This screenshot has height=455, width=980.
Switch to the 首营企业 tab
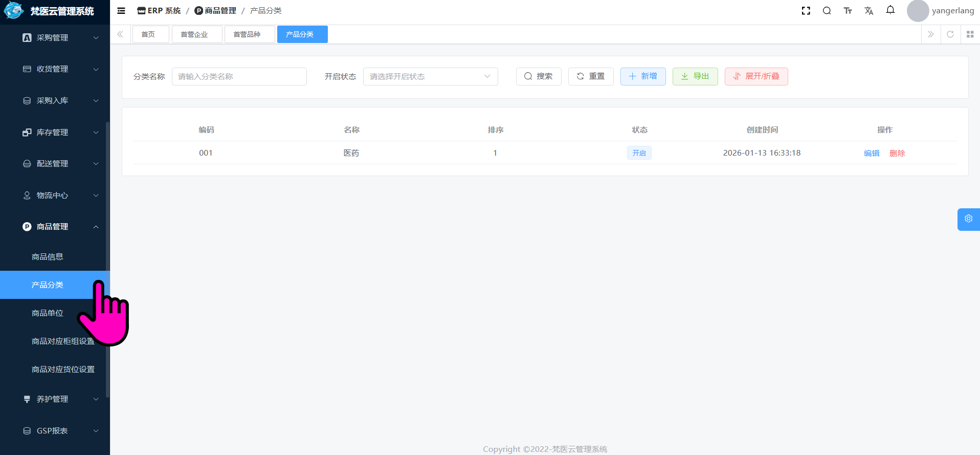tap(194, 34)
